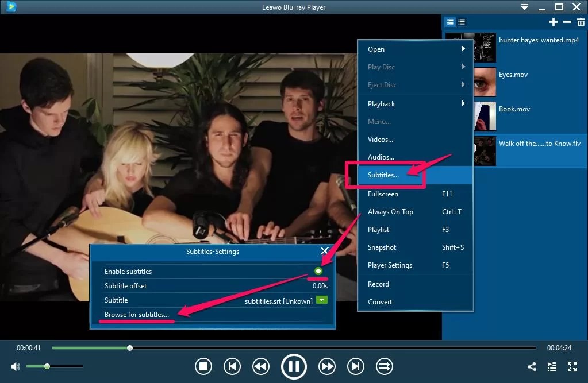Open the Snapshot tool from the context menu
The height and width of the screenshot is (383, 588).
pos(381,247)
